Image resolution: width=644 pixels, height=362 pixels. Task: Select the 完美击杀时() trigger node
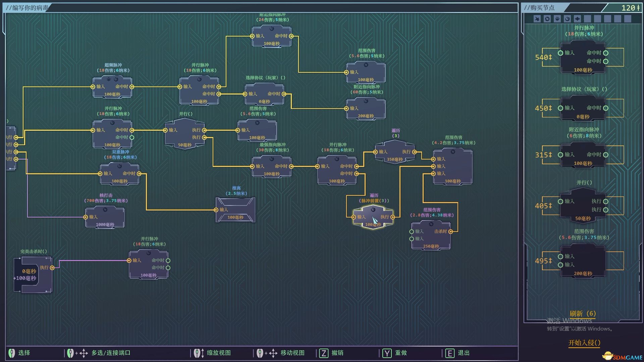[x=33, y=275]
